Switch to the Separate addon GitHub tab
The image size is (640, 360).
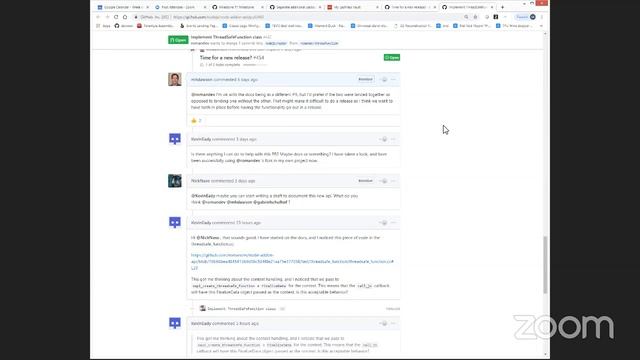295,7
